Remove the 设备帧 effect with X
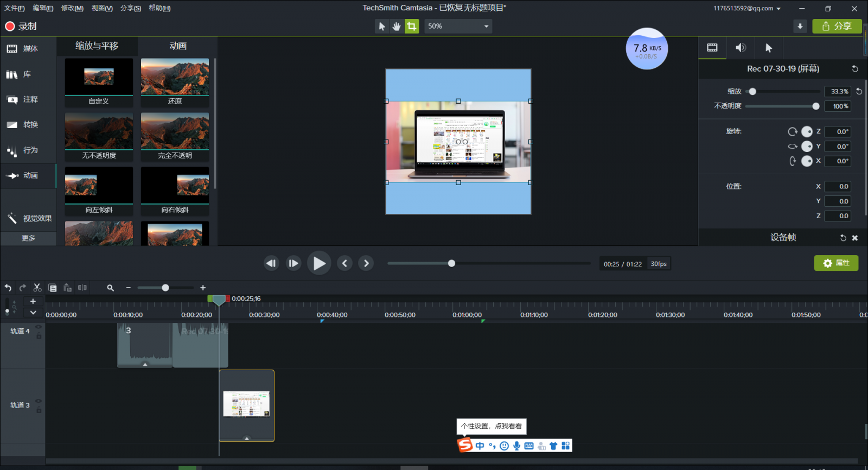The height and width of the screenshot is (470, 868). click(855, 238)
